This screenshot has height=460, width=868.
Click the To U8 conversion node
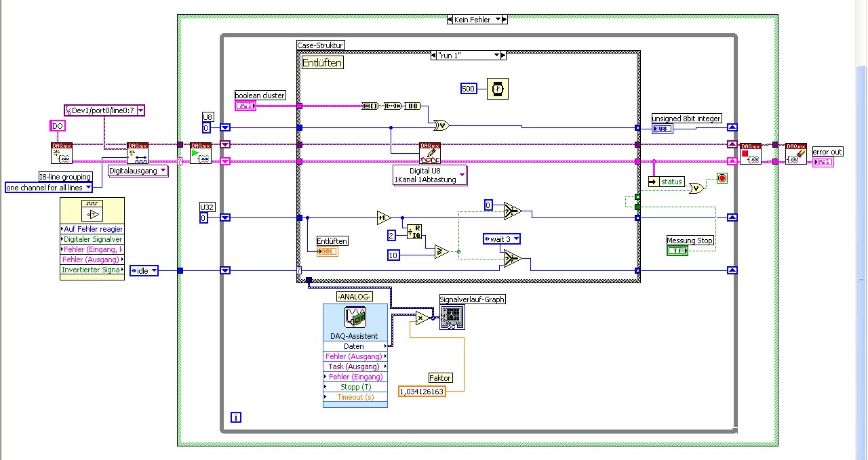[x=412, y=106]
